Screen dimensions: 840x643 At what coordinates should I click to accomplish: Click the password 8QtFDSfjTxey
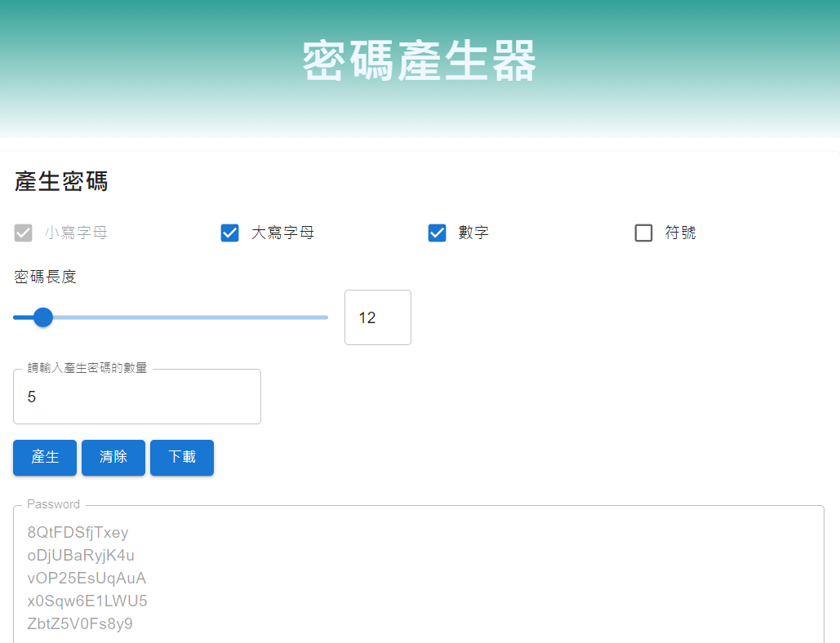(x=78, y=533)
